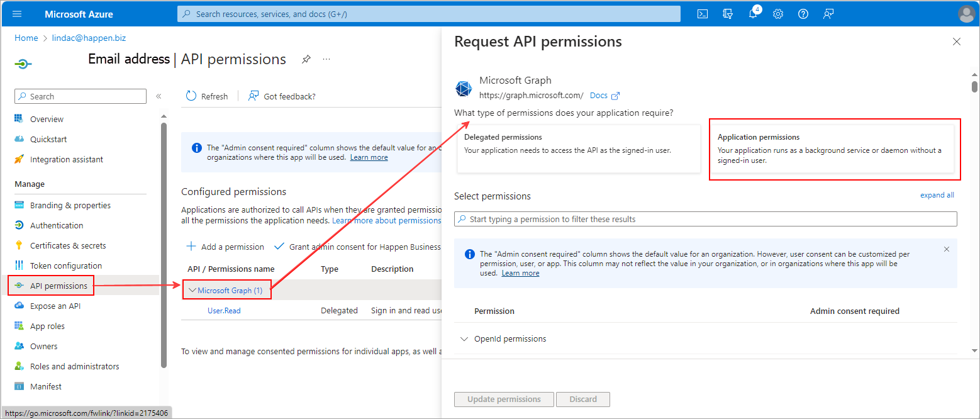Open the Manifest section in the sidebar
The width and height of the screenshot is (980, 419).
(x=47, y=386)
